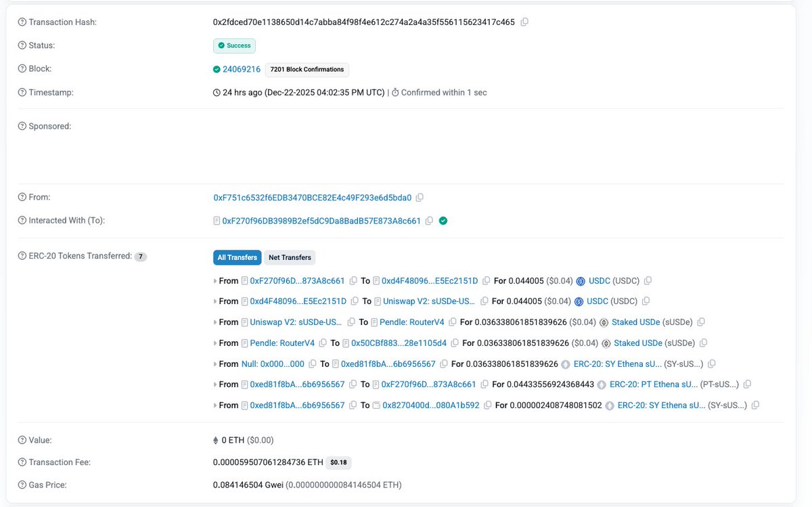Expand transfer row from Uniswap V2 to Pendle

click(216, 322)
